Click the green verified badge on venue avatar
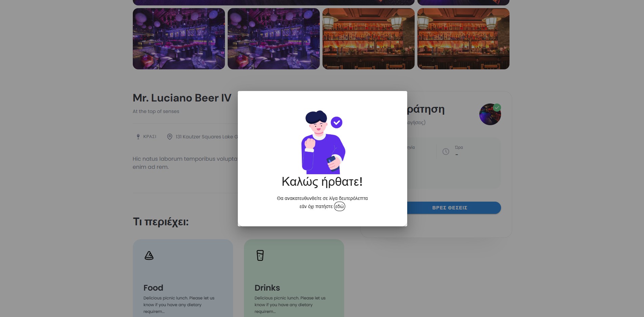 pos(497,108)
